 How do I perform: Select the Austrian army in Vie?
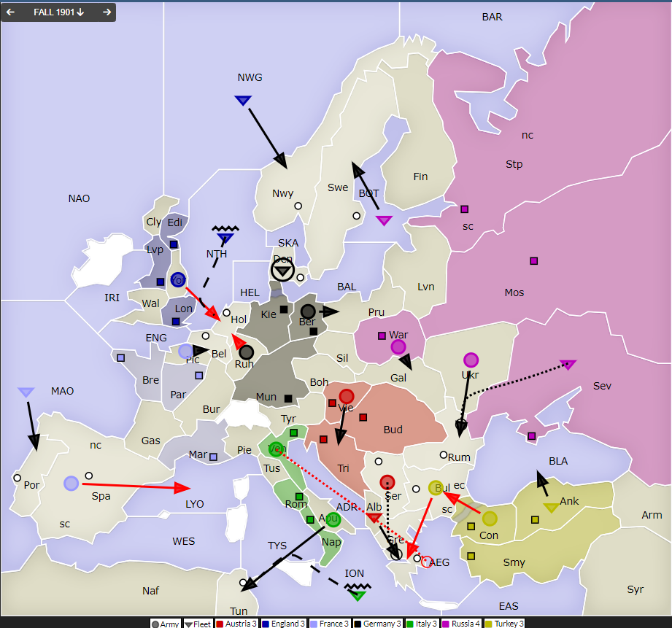pyautogui.click(x=347, y=397)
